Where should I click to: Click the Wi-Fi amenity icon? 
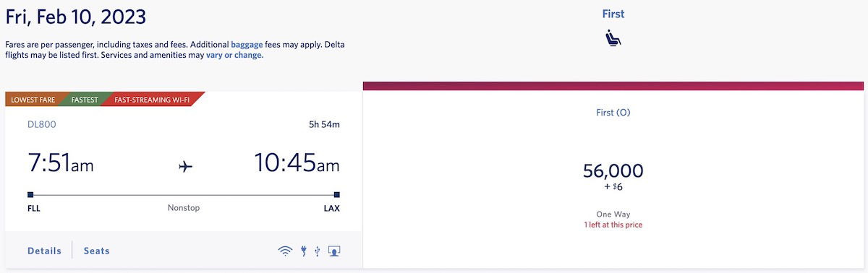tap(285, 251)
